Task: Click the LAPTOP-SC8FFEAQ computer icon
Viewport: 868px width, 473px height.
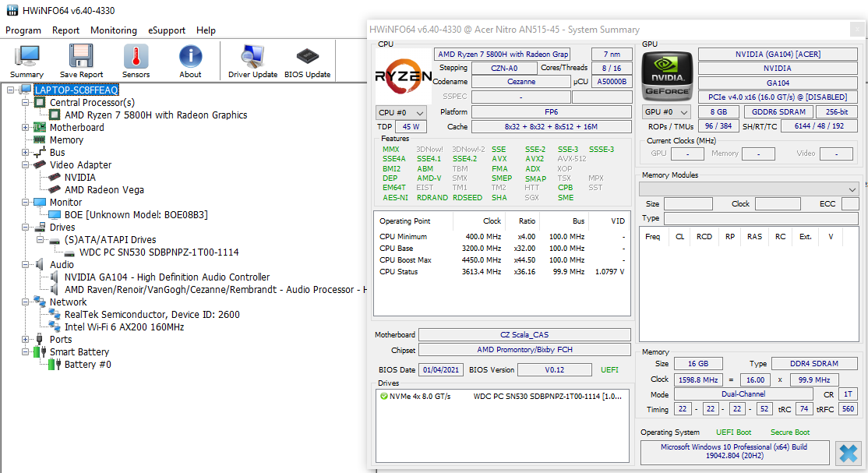Action: coord(26,90)
